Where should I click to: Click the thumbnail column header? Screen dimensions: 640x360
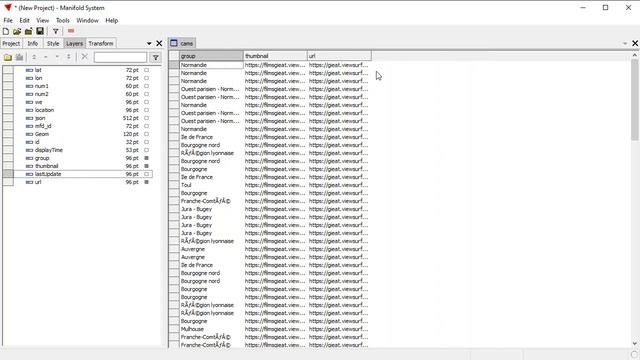[x=275, y=56]
